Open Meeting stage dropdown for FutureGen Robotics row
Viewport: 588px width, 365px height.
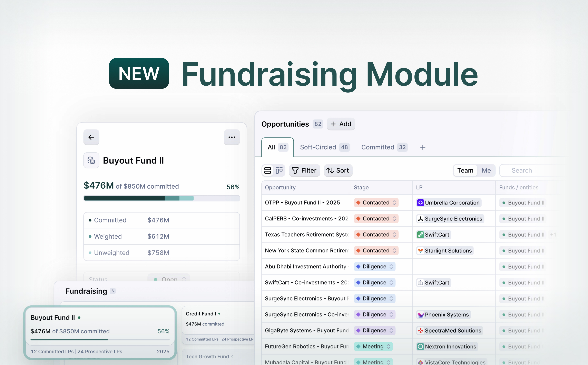pyautogui.click(x=373, y=346)
